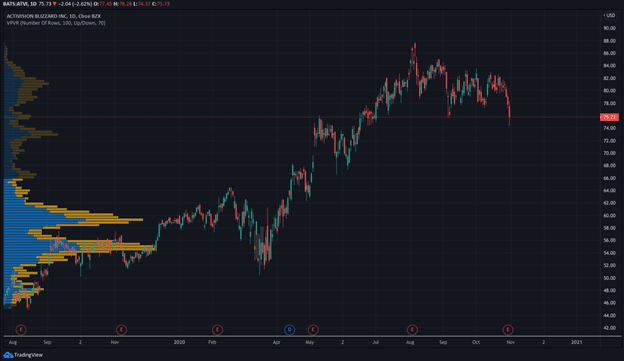The height and width of the screenshot is (361, 624).
Task: Click the 46.00 price axis label
Action: 609,303
